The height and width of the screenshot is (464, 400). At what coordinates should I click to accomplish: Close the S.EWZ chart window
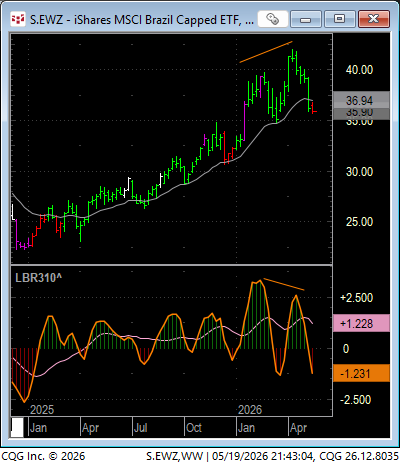[x=374, y=19]
